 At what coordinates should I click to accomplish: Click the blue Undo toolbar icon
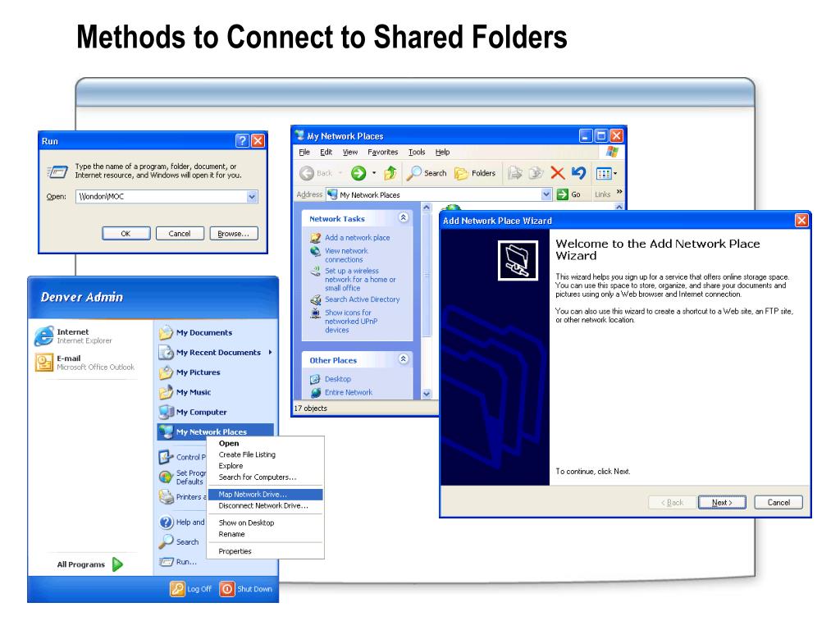pyautogui.click(x=578, y=172)
